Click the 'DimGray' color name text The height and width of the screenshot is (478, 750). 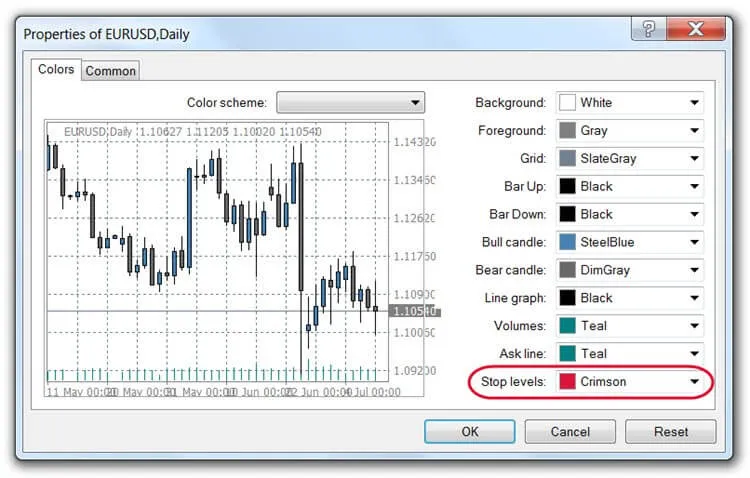[x=605, y=270]
